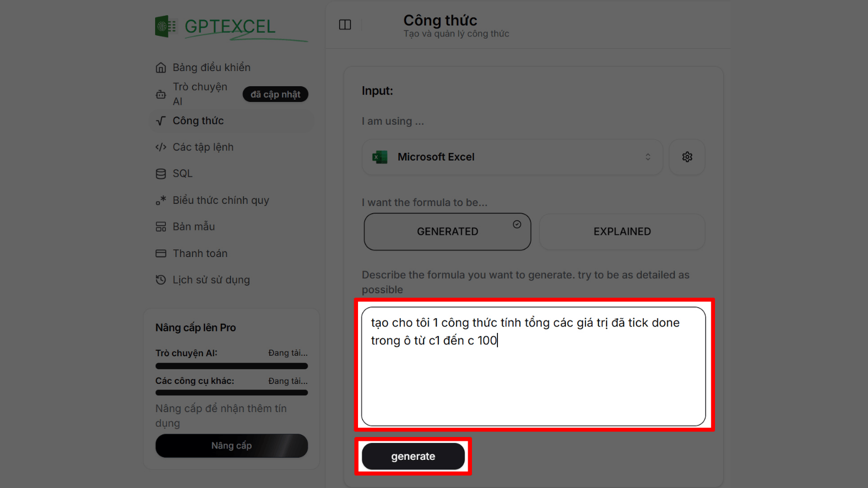Image resolution: width=868 pixels, height=488 pixels.
Task: Click the credit card icon for Thanh toán
Action: (x=161, y=253)
